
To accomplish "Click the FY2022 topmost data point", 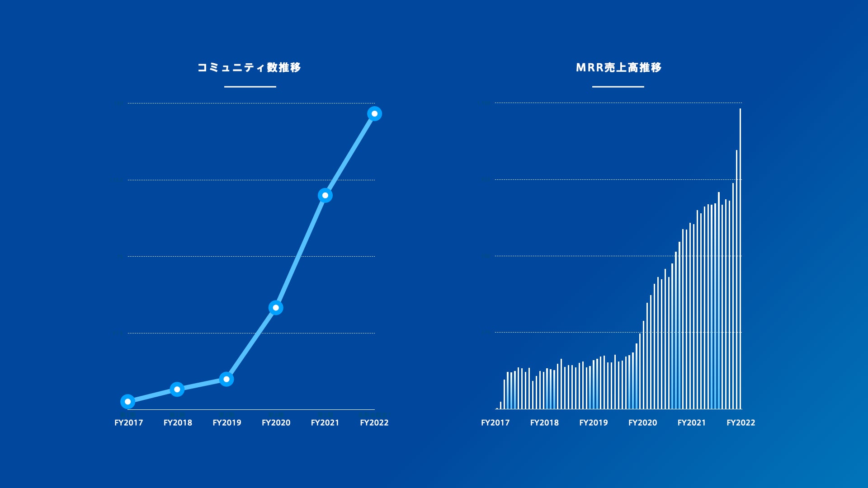I will (x=374, y=114).
